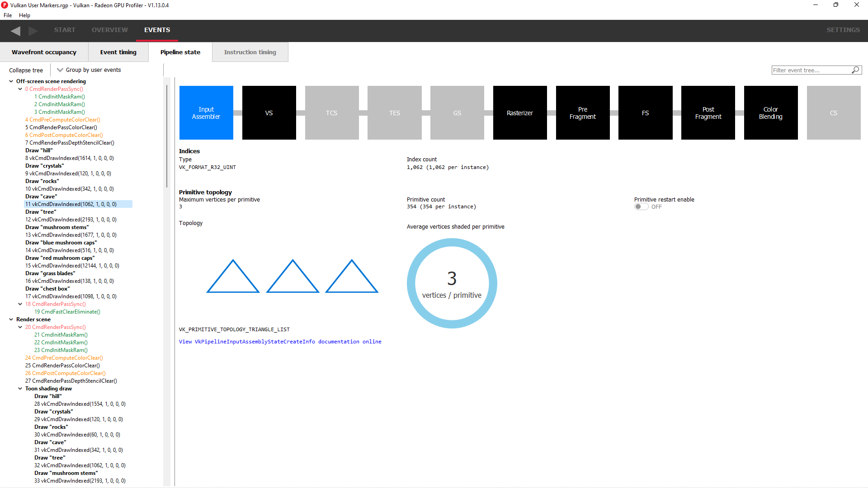Image resolution: width=868 pixels, height=488 pixels.
Task: Switch to the Wavefront occupancy tab
Action: [x=44, y=52]
